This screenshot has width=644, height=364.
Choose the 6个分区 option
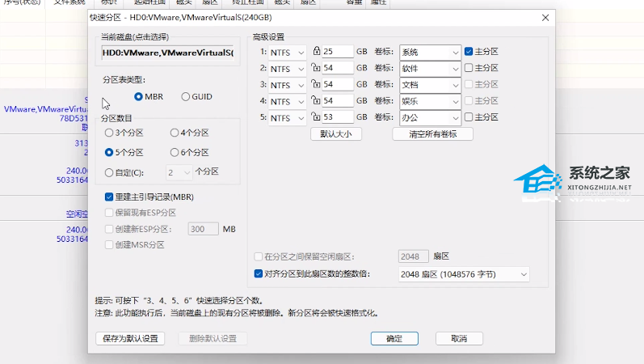pos(190,153)
